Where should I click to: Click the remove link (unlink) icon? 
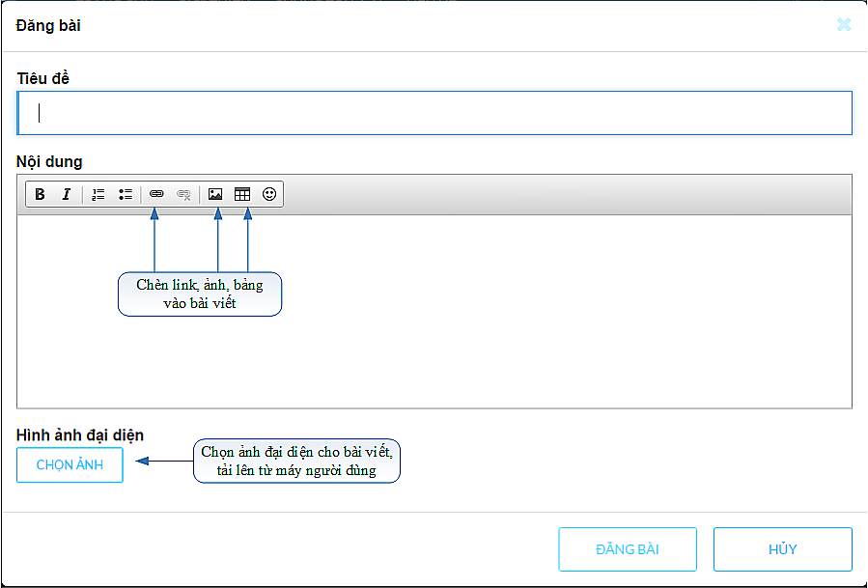click(x=183, y=194)
